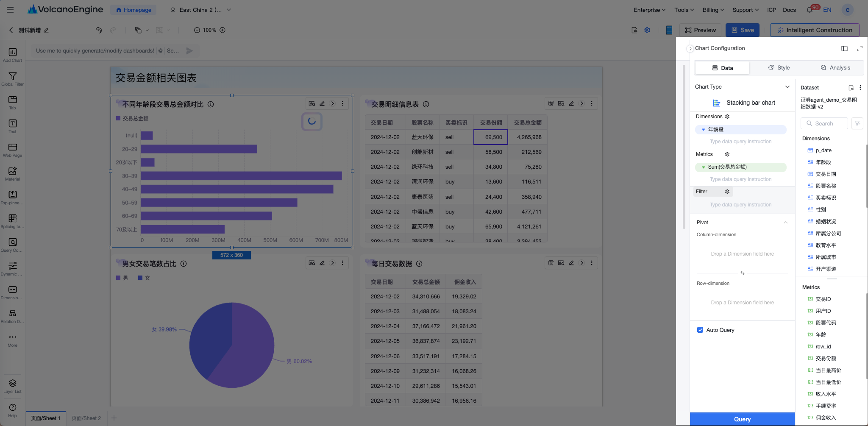Screen dimensions: 868x426
Task: Open the notifications bell
Action: pyautogui.click(x=810, y=10)
